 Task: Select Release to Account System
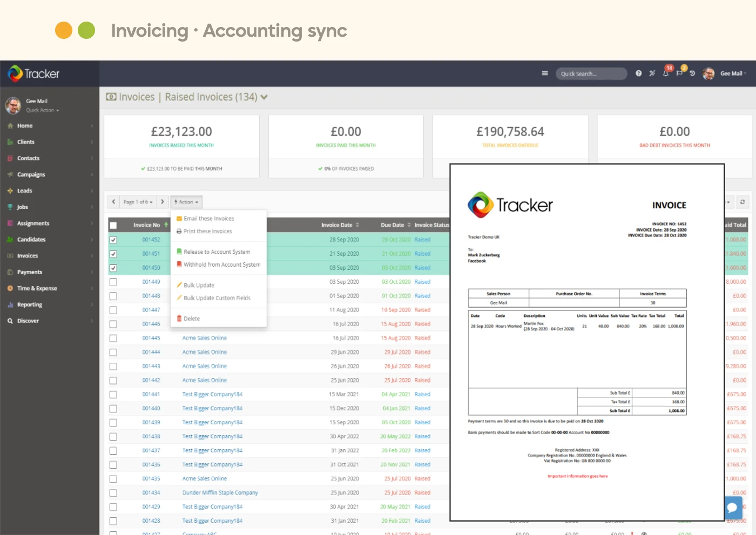[x=217, y=252]
